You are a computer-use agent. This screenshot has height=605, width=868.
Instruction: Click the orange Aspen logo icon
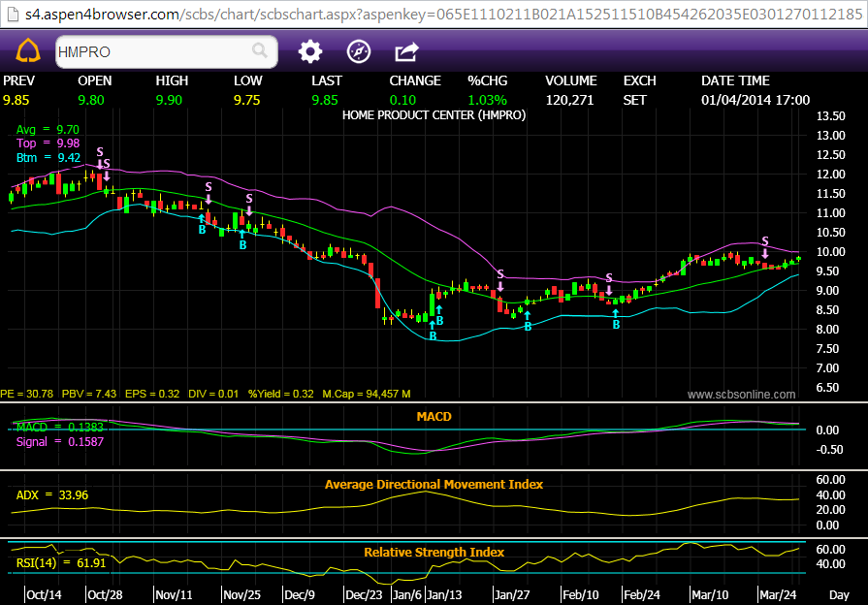click(x=25, y=51)
